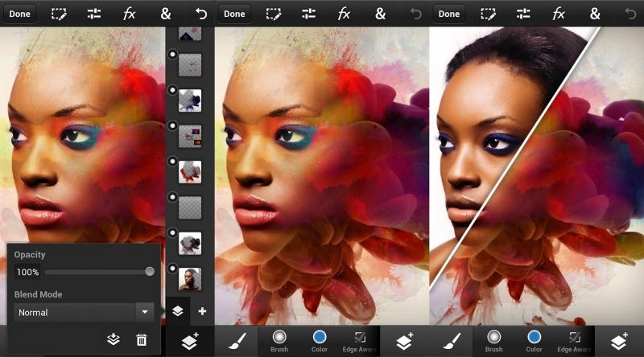This screenshot has width=644, height=357.
Task: Click the Opacity slider handle
Action: 150,272
